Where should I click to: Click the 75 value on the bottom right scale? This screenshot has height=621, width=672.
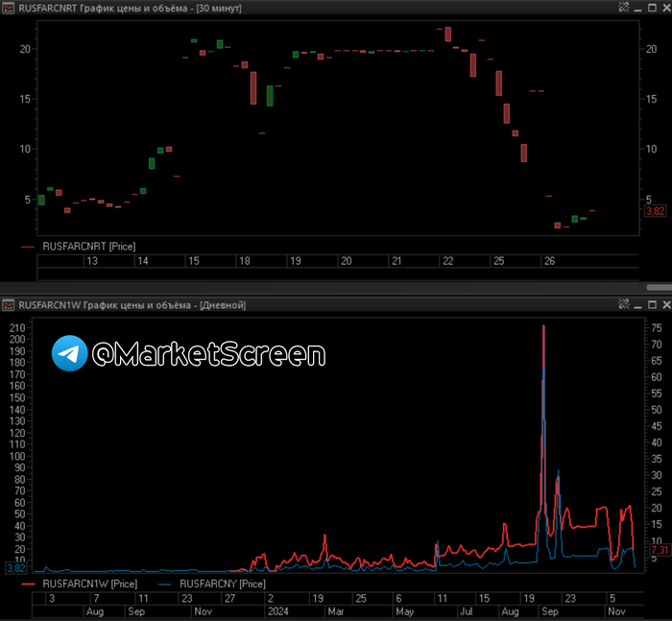pyautogui.click(x=657, y=328)
